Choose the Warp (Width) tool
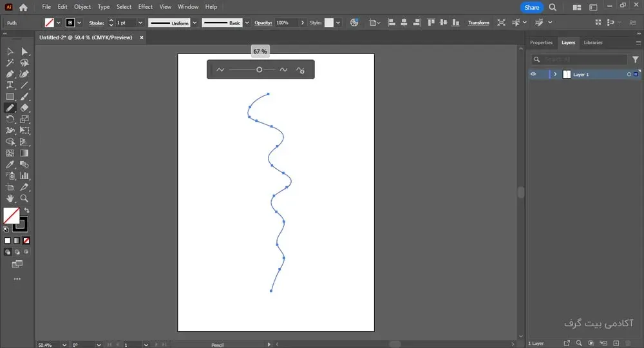Screen dimensions: 644x348 10,130
